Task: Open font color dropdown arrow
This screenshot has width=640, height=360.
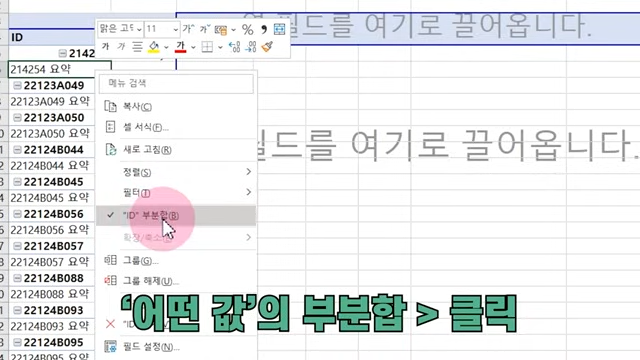Action: point(193,47)
